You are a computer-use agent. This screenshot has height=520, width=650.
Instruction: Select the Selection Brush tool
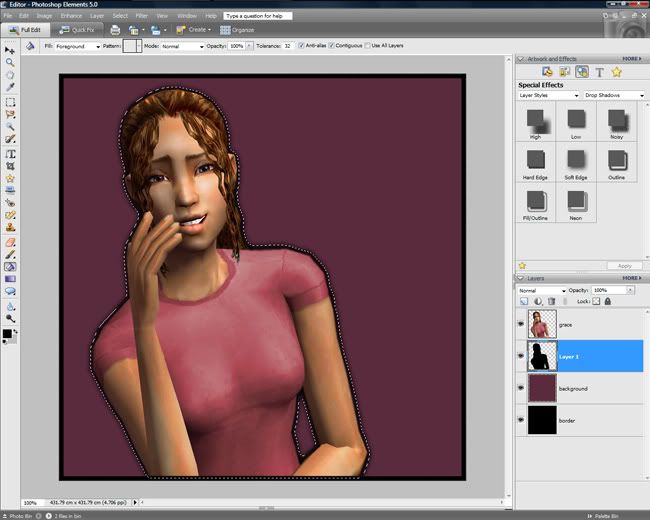pyautogui.click(x=10, y=139)
